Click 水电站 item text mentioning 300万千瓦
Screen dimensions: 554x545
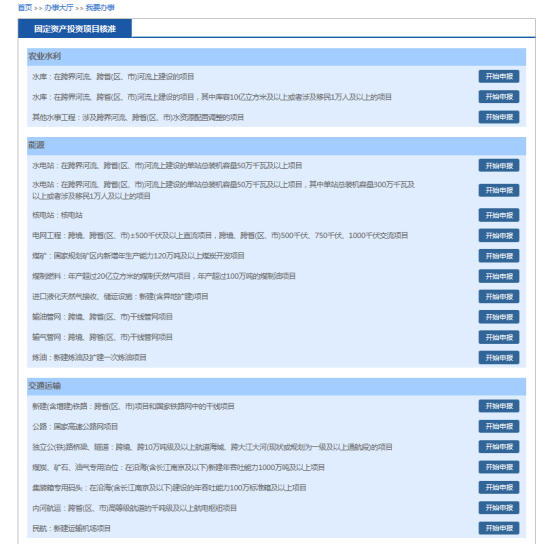coord(223,190)
